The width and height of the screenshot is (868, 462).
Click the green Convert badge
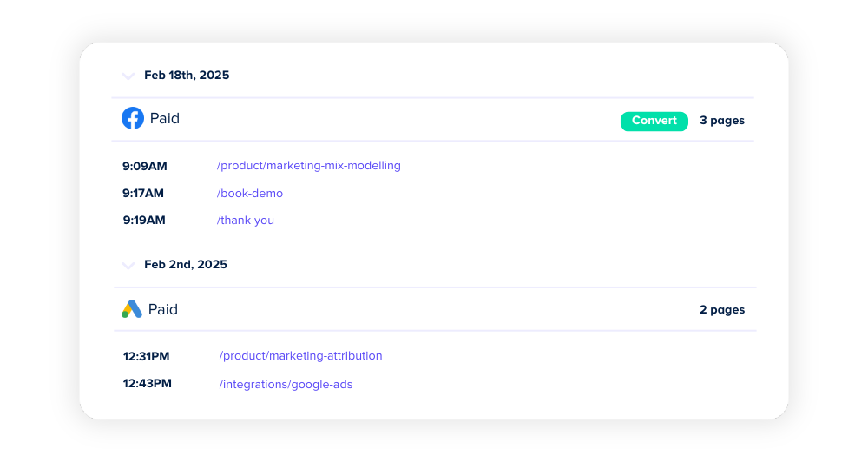[654, 121]
